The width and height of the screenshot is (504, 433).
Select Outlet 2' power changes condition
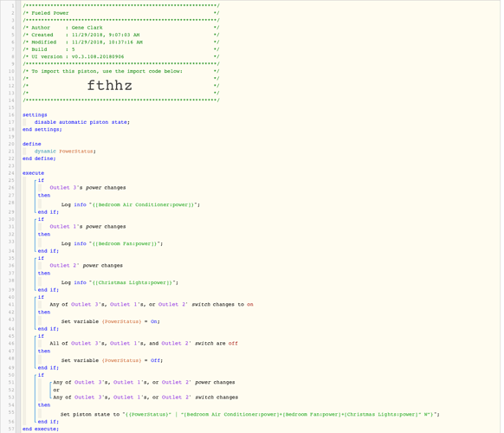[x=86, y=266]
